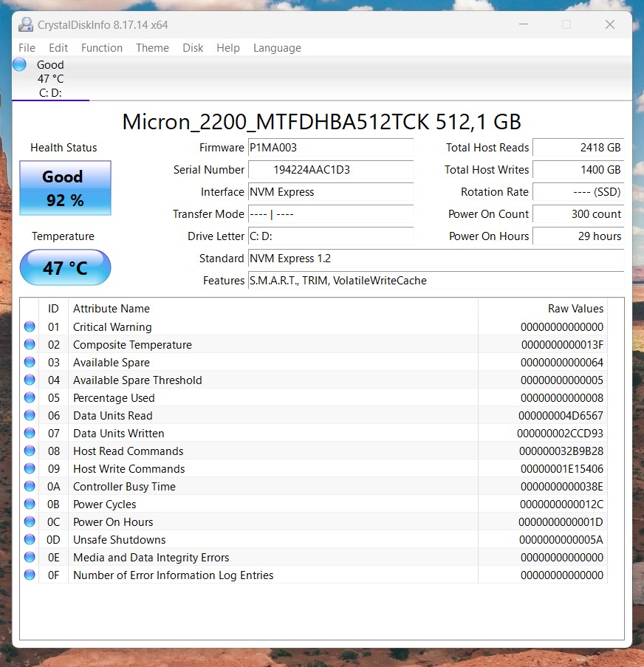Viewport: 644px width, 667px height.
Task: Open the File menu
Action: click(27, 48)
